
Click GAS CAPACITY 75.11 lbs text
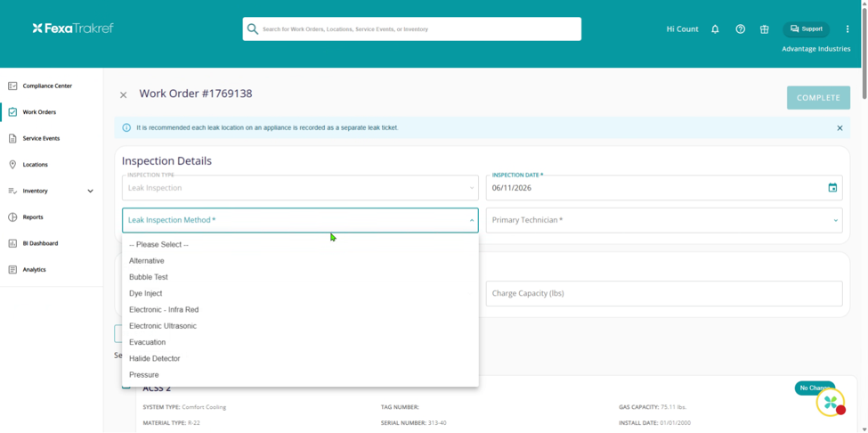coord(653,407)
